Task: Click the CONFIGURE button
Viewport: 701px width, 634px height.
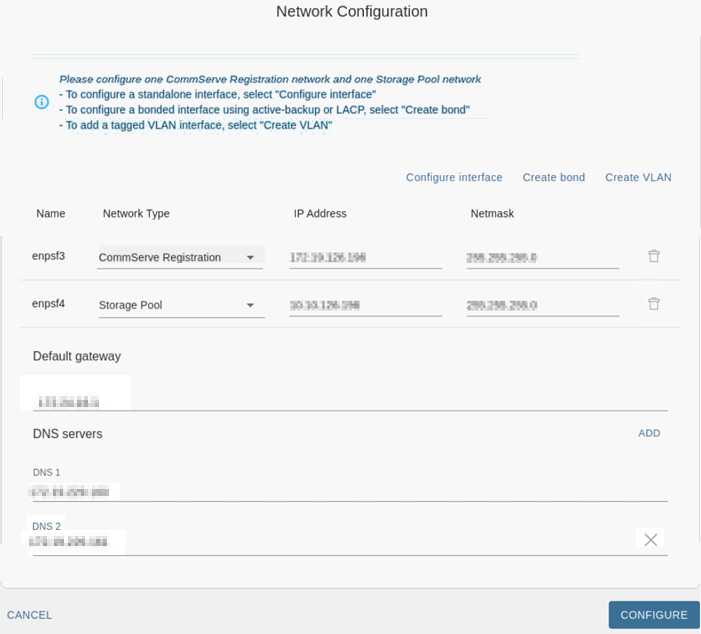Action: (x=654, y=615)
